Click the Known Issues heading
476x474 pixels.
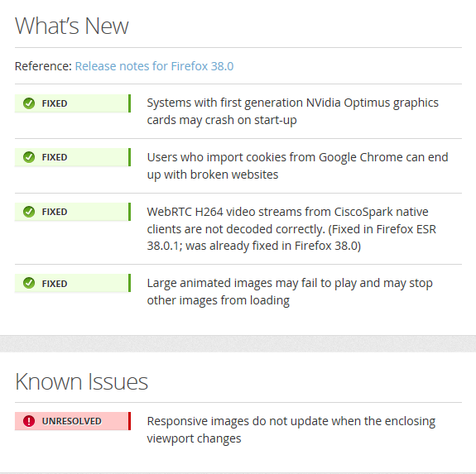(82, 381)
